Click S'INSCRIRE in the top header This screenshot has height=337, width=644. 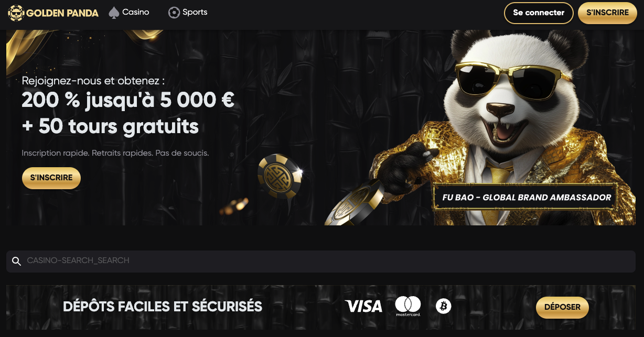(x=607, y=13)
